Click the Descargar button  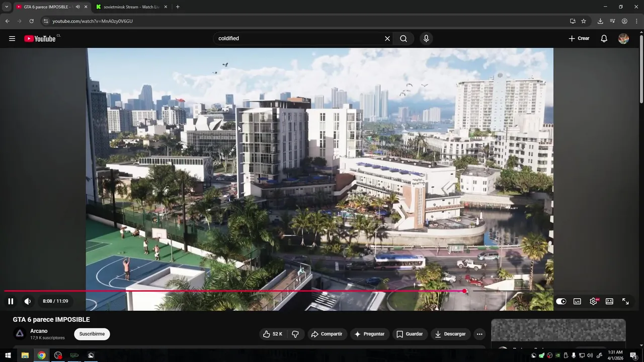click(450, 334)
